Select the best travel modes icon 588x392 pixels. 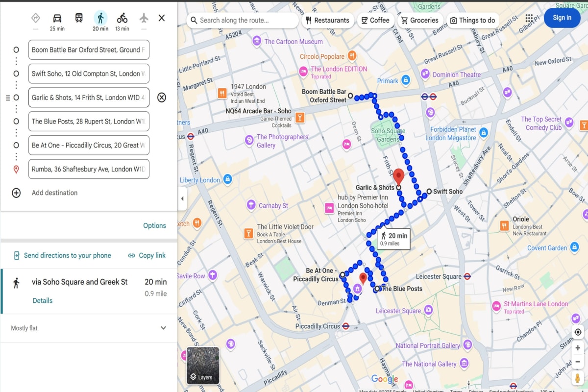click(35, 18)
